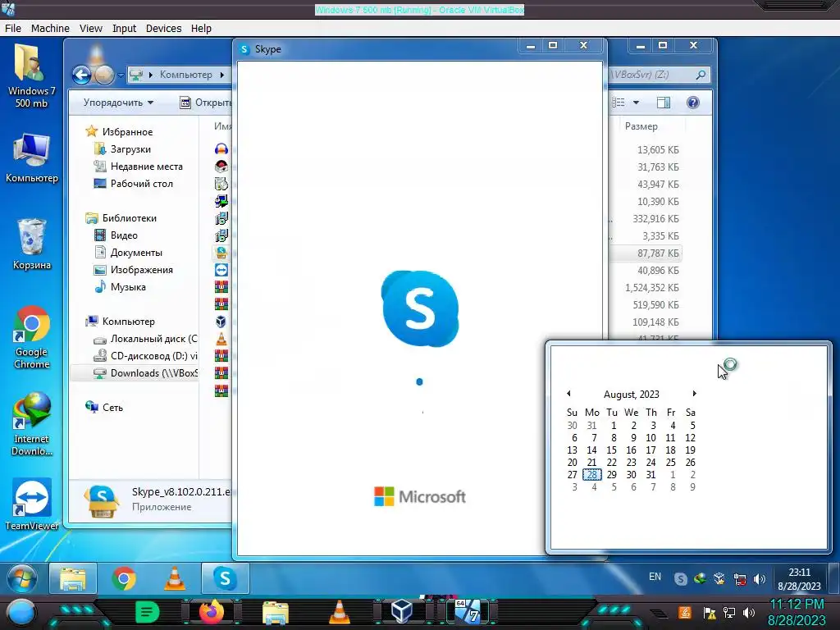
Task: Click the Explorer forward arrow button
Action: tap(104, 75)
